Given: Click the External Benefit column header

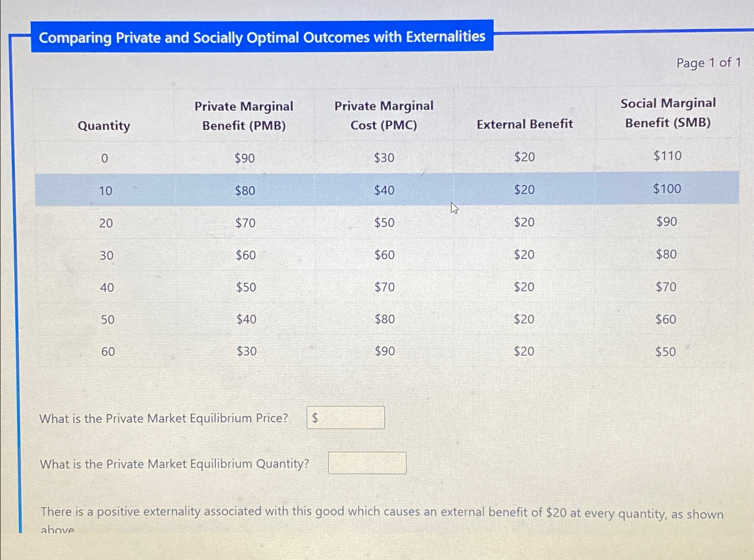Looking at the screenshot, I should pyautogui.click(x=525, y=124).
